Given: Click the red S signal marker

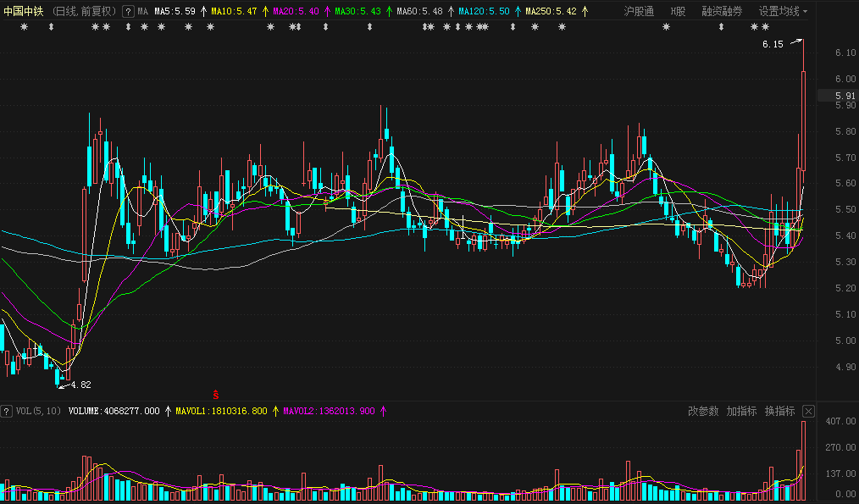Looking at the screenshot, I should click(x=216, y=395).
